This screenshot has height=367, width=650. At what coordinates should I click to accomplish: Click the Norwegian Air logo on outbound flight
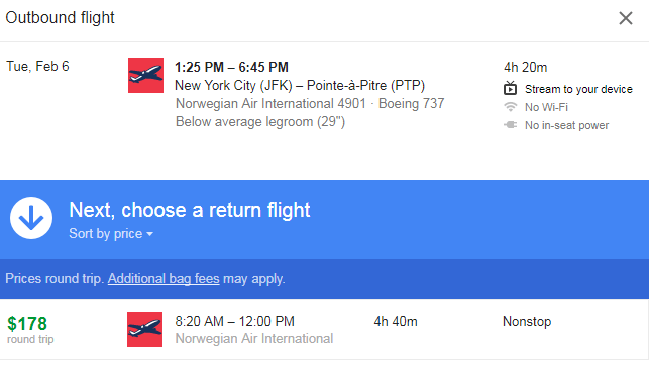pyautogui.click(x=146, y=75)
